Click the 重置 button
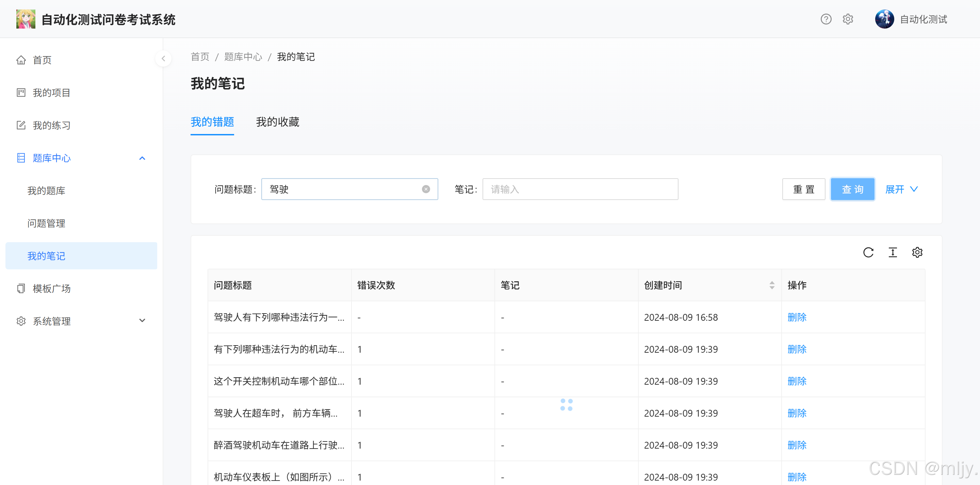 (x=803, y=189)
